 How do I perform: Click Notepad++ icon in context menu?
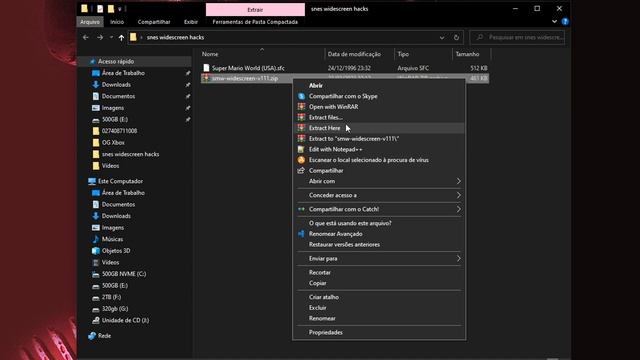tap(301, 149)
